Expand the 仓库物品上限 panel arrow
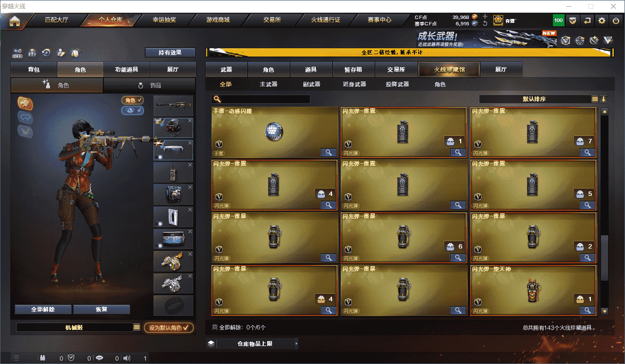Viewport: 625px width, 364px height. pyautogui.click(x=296, y=344)
